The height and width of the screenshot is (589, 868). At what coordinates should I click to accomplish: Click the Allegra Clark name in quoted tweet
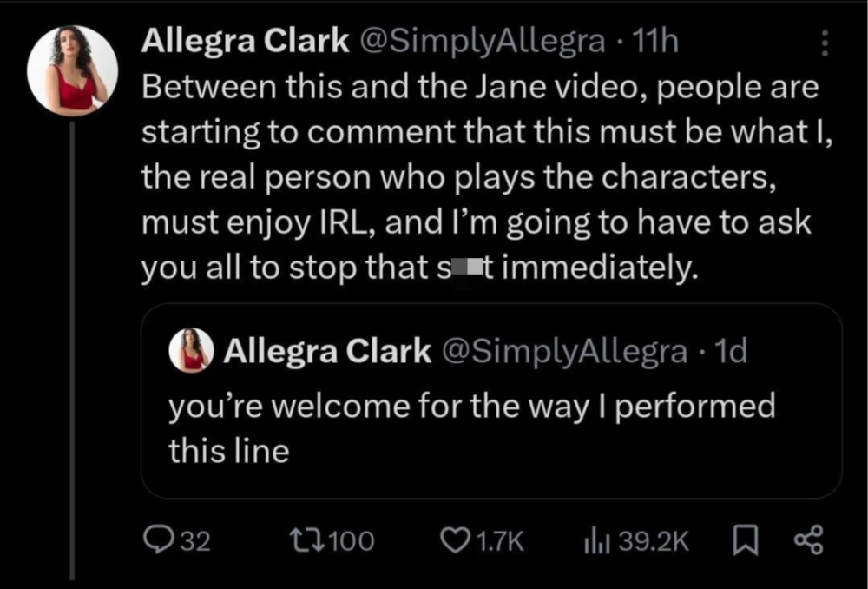[x=327, y=351]
